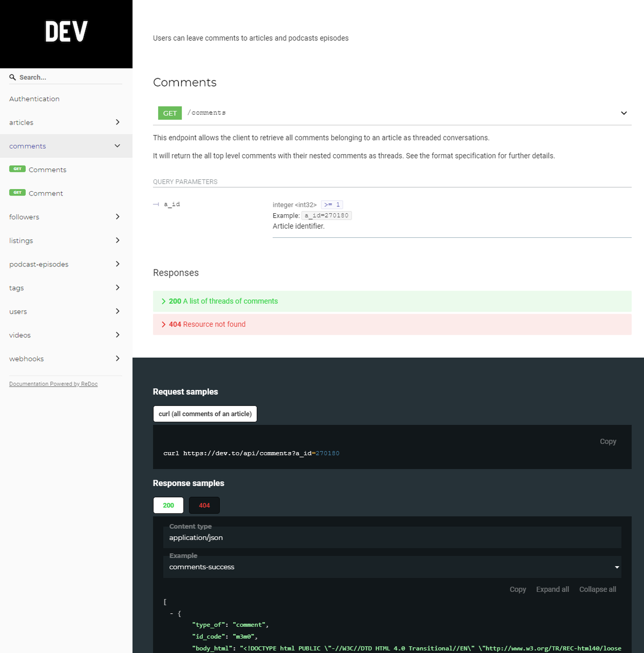Collapse the comments sidebar section
644x653 pixels.
118,146
